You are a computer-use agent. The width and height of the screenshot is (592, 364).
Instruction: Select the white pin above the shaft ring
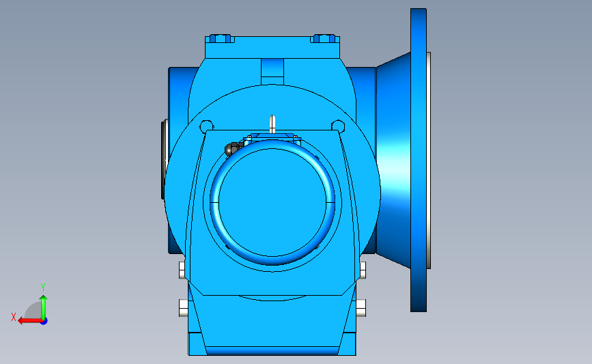click(x=272, y=124)
